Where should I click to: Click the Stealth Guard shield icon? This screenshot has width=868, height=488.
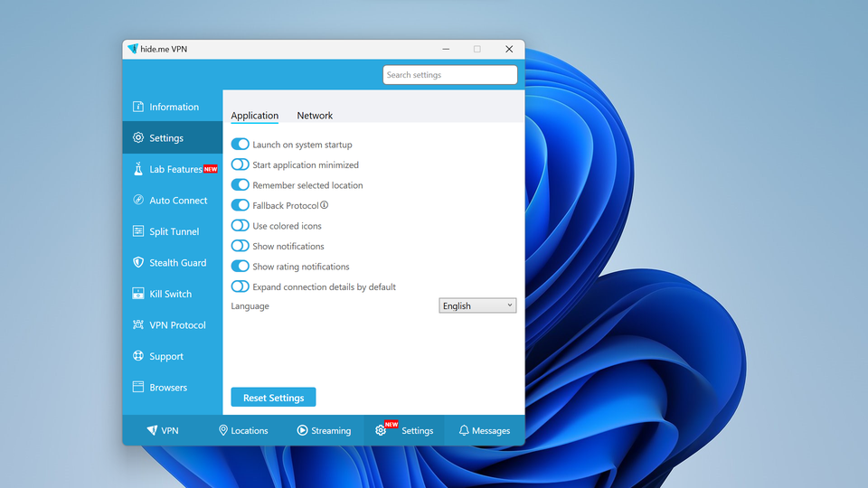tap(137, 262)
